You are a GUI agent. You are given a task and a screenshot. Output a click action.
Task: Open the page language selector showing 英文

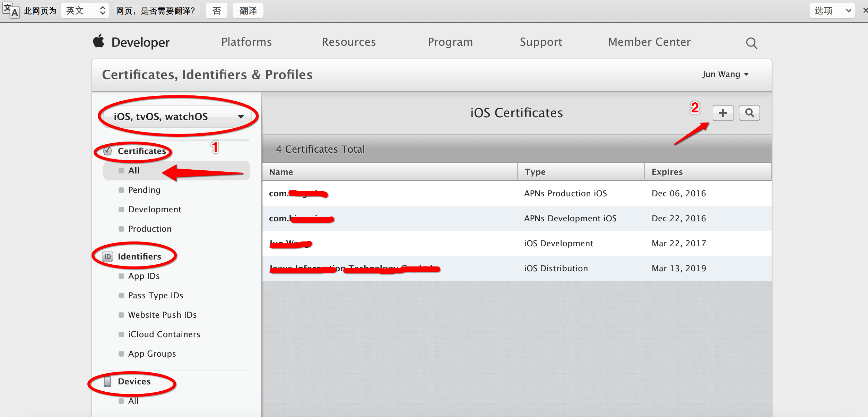click(x=85, y=11)
